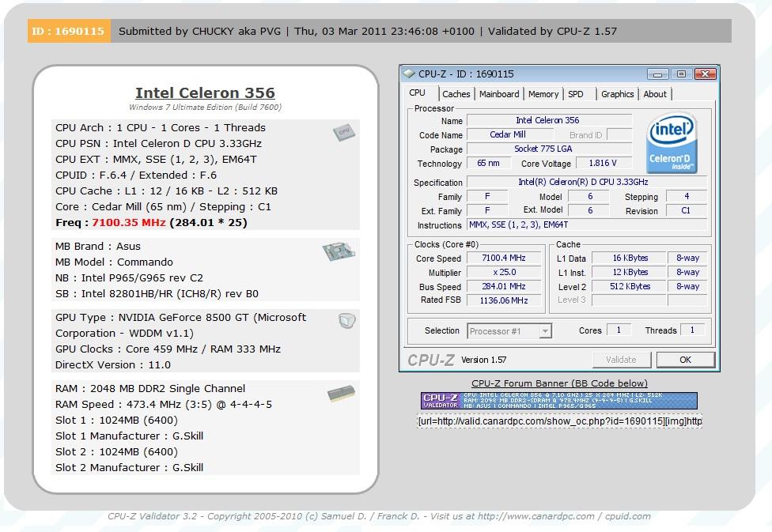The width and height of the screenshot is (772, 532).
Task: Click the Name field showing Intel Celeron 356
Action: coord(549,121)
